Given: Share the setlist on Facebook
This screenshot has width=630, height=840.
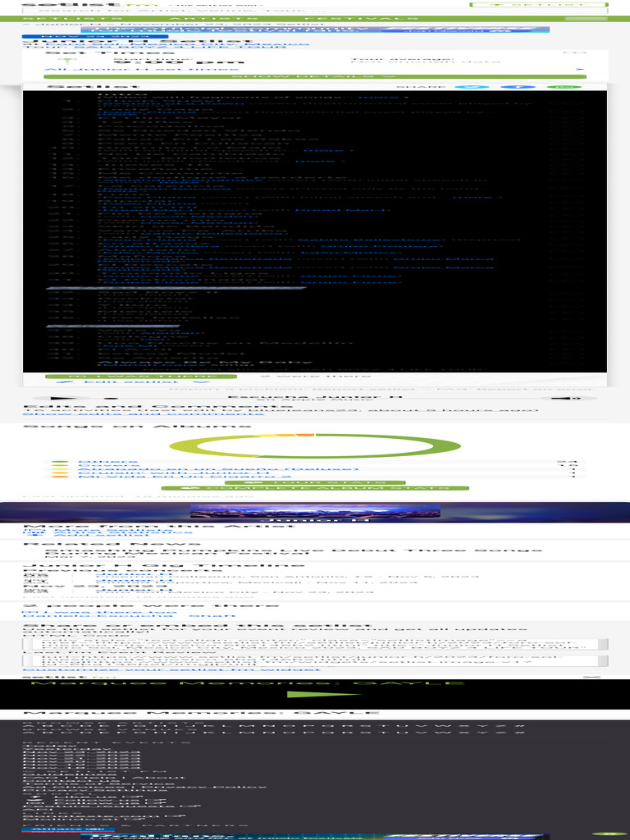Looking at the screenshot, I should [518, 87].
